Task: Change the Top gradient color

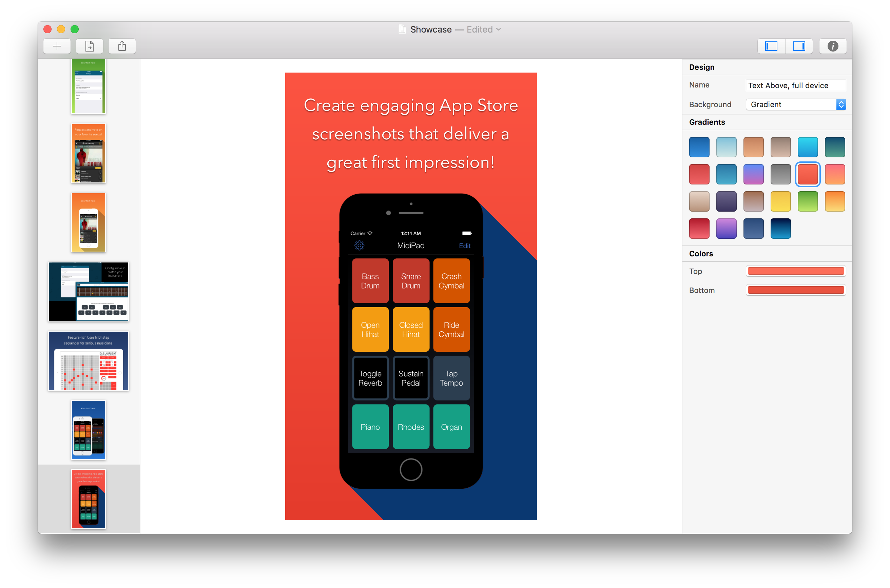Action: pos(795,271)
